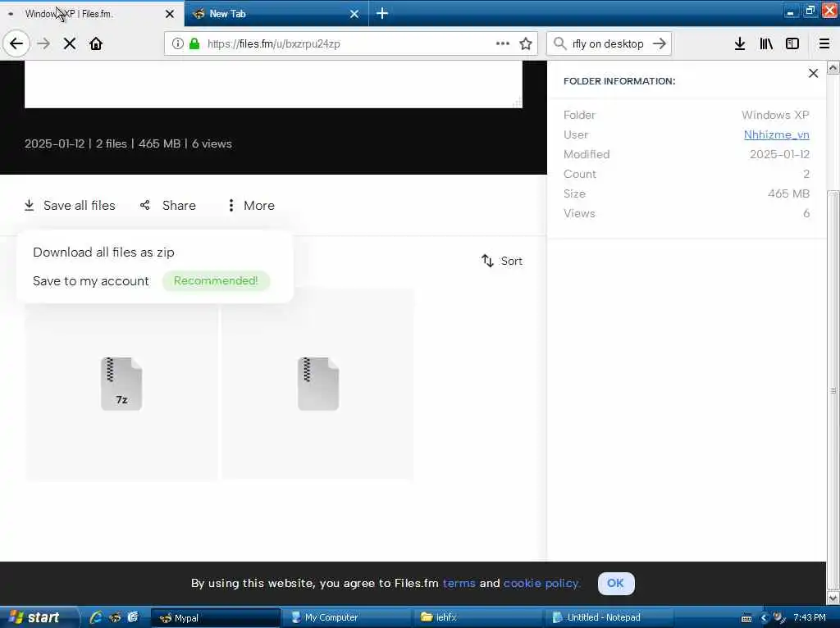
Task: Choose Save to my account
Action: [x=90, y=281]
